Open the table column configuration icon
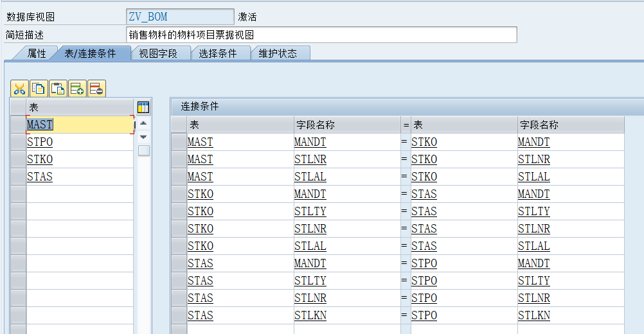 (143, 107)
